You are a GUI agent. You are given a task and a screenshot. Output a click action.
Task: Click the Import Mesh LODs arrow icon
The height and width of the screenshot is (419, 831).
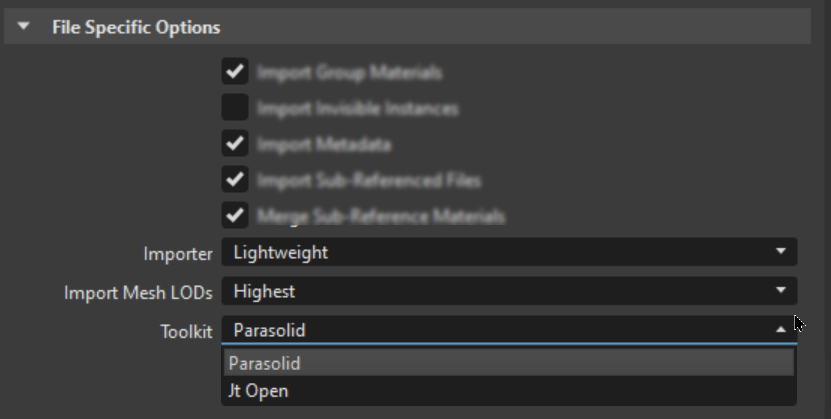click(781, 292)
